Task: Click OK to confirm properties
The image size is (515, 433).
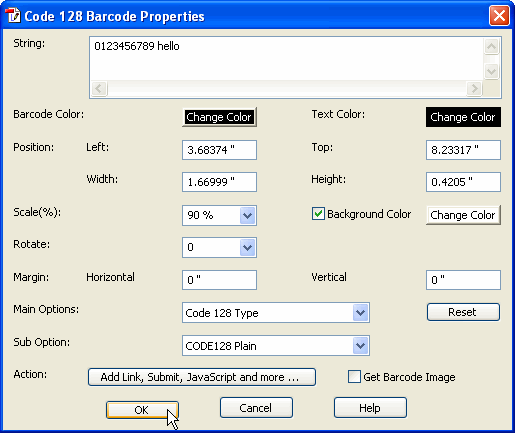Action: 142,410
